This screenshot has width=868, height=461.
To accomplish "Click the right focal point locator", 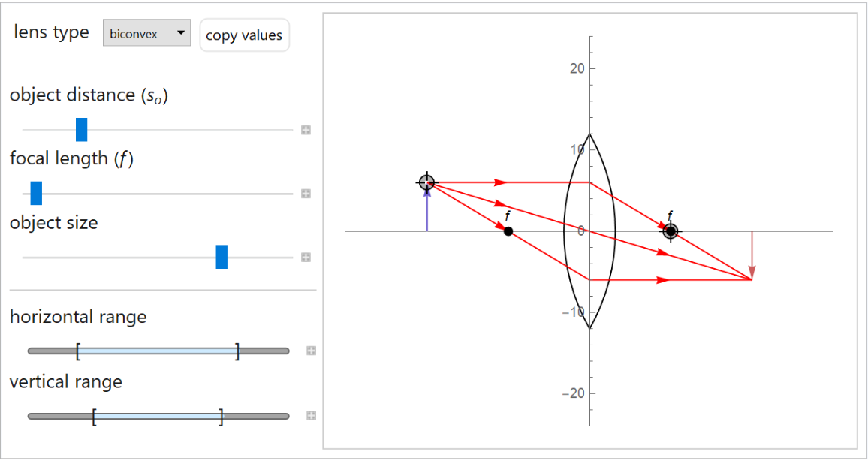I will click(x=671, y=231).
